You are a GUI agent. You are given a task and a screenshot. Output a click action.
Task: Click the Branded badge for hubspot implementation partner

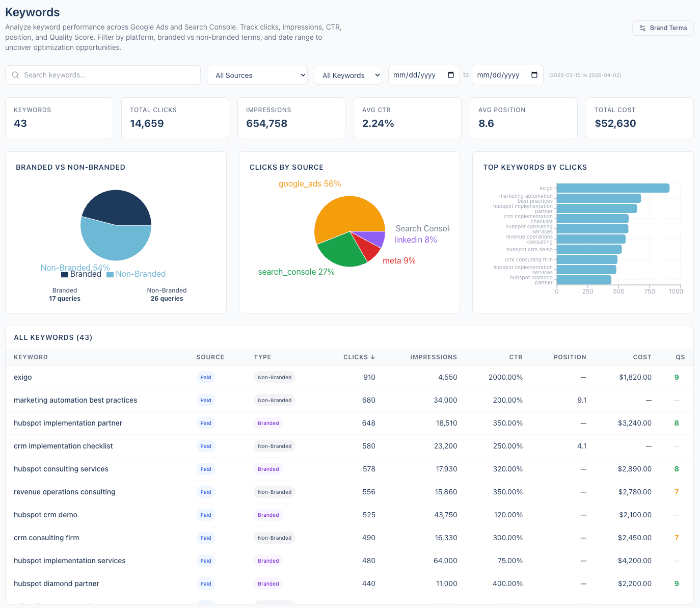[268, 423]
